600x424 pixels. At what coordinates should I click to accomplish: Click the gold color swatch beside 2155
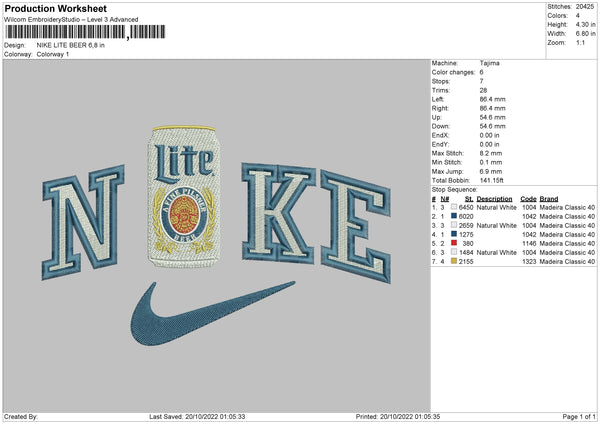454,261
